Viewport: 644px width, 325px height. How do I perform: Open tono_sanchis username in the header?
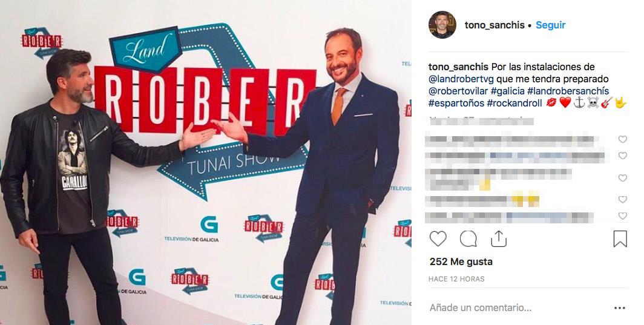(494, 25)
